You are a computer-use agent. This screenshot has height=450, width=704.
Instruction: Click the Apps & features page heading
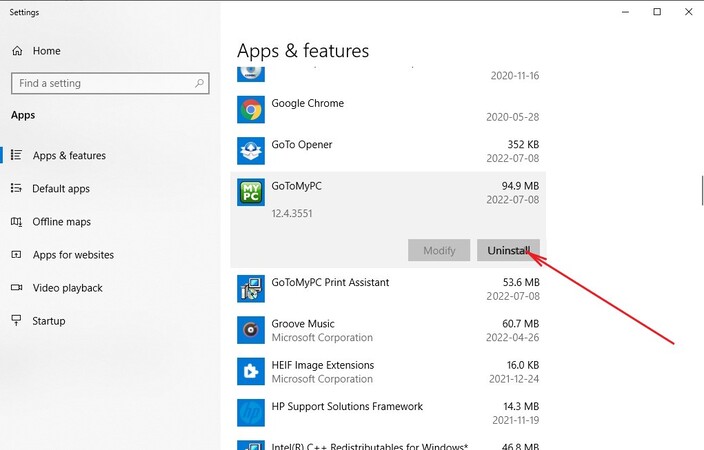coord(303,51)
